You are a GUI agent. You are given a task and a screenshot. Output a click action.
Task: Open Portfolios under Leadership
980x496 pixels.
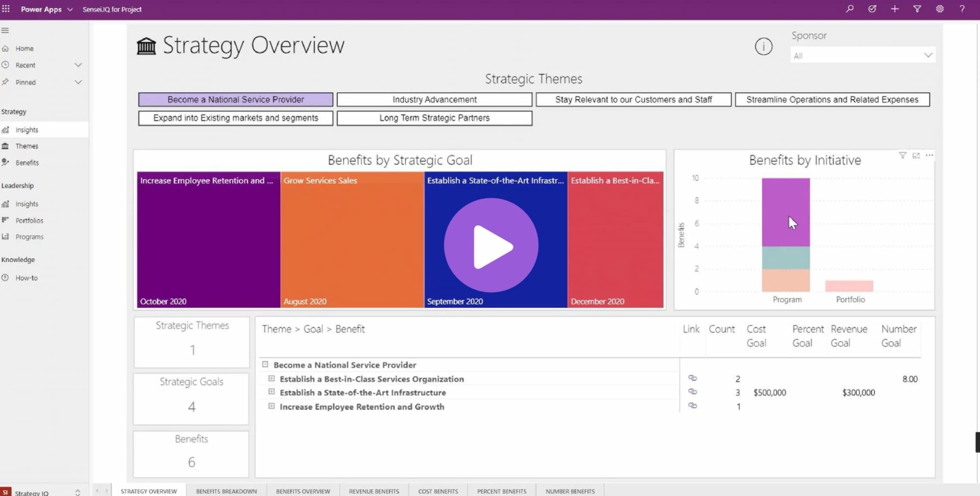[x=29, y=220]
